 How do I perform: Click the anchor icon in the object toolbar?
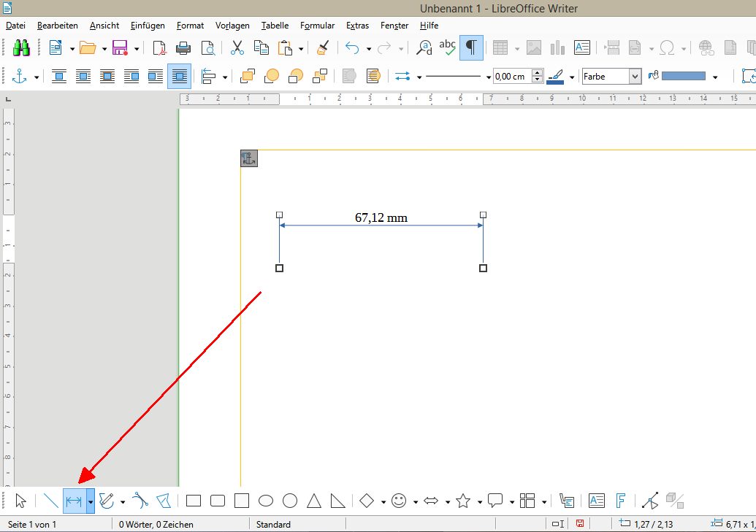(19, 76)
